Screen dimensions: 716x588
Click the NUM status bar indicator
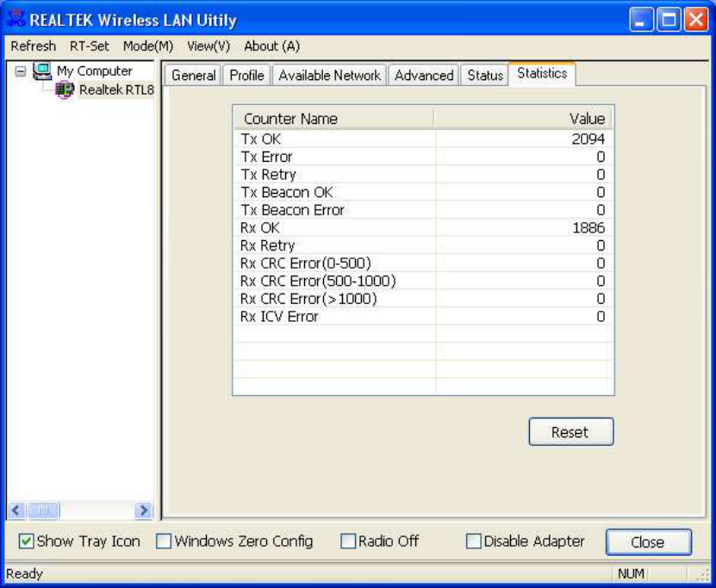[x=631, y=573]
